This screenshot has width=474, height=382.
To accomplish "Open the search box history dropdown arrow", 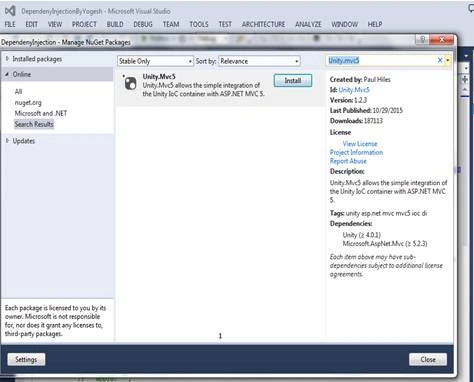I will 448,60.
